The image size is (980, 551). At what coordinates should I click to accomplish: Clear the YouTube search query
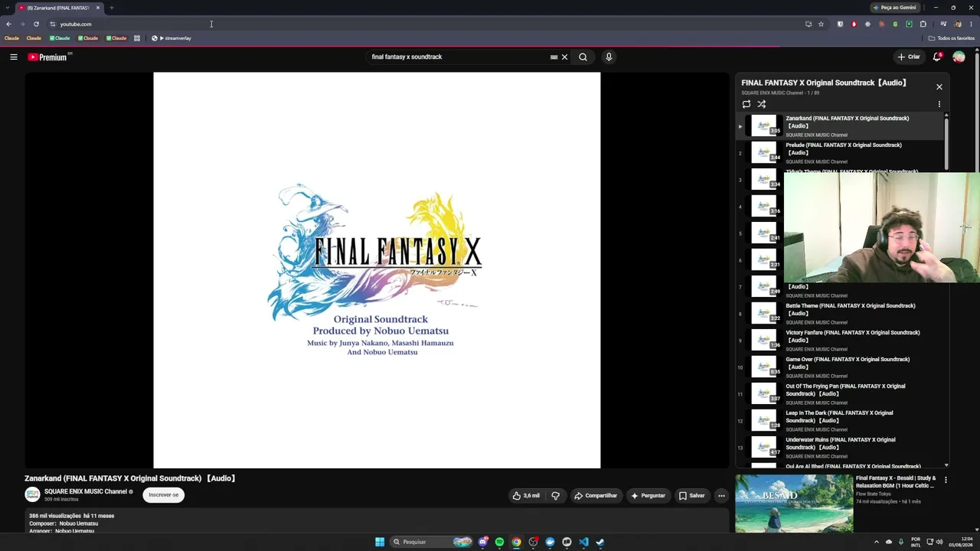(x=565, y=57)
